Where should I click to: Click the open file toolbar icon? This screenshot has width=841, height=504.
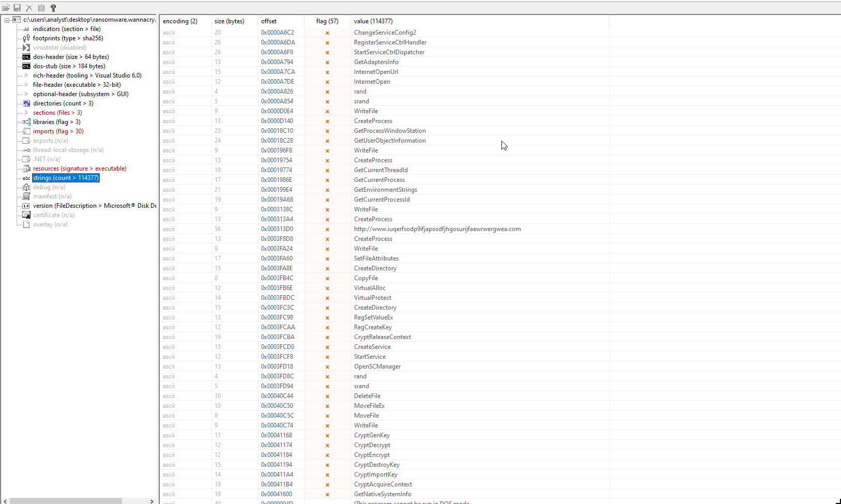click(6, 8)
